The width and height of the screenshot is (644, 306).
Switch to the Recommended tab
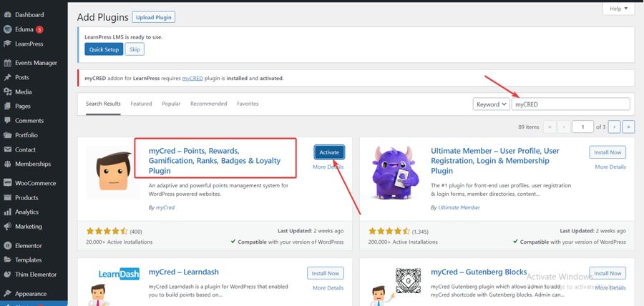[209, 104]
